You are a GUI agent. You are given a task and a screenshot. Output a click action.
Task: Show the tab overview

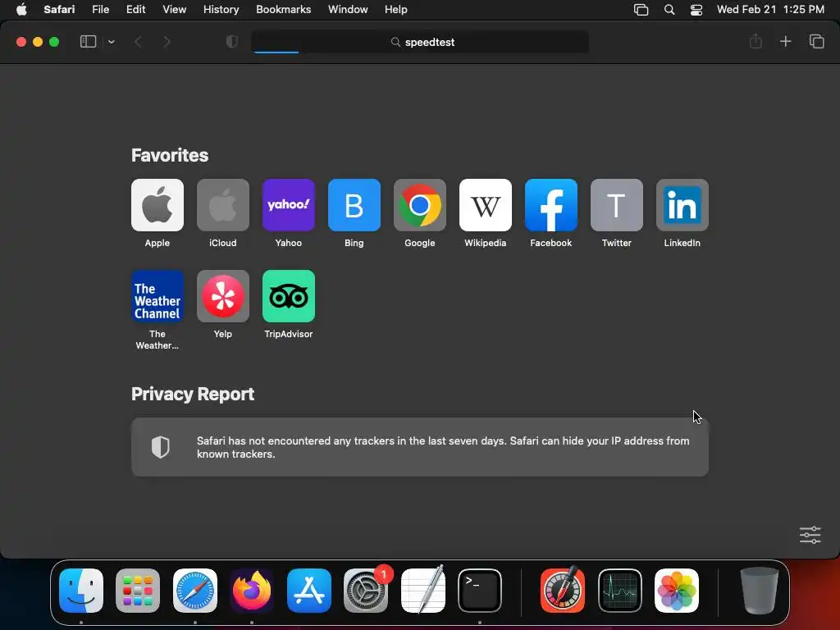(x=816, y=41)
